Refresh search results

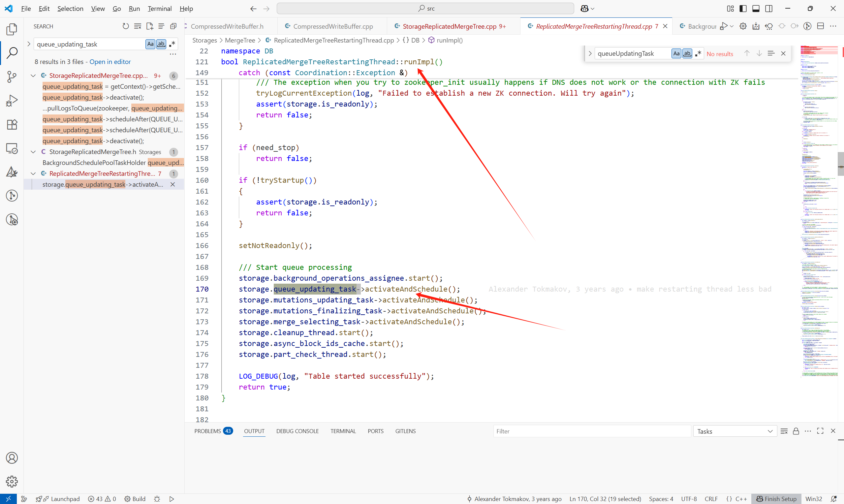126,26
